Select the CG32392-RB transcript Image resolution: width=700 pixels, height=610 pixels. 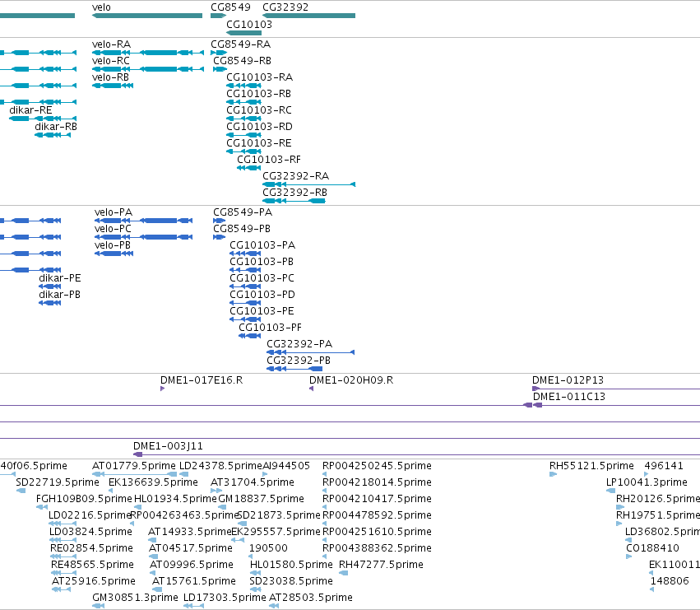294,193
